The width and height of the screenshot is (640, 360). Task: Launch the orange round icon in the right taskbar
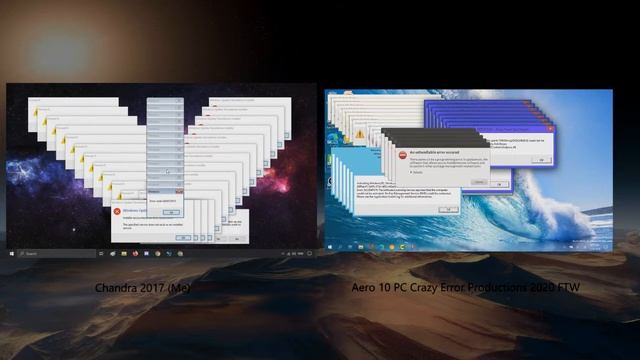[392, 247]
